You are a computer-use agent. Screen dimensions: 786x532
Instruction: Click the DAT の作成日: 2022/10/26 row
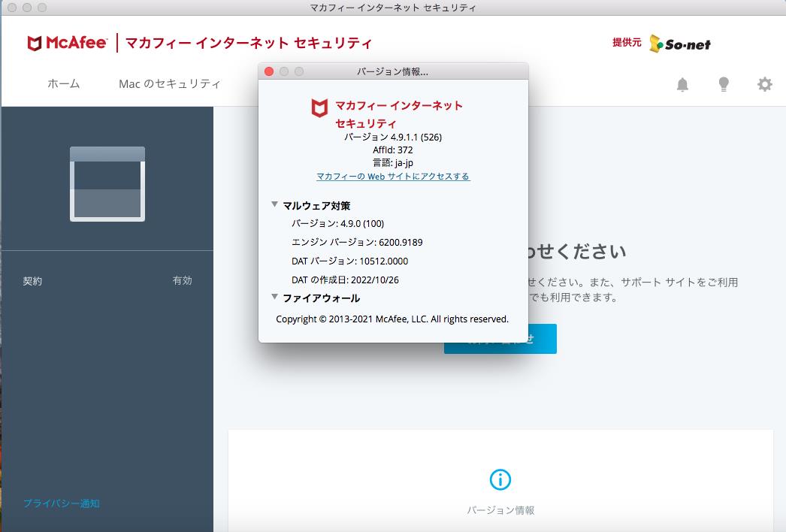pyautogui.click(x=346, y=280)
